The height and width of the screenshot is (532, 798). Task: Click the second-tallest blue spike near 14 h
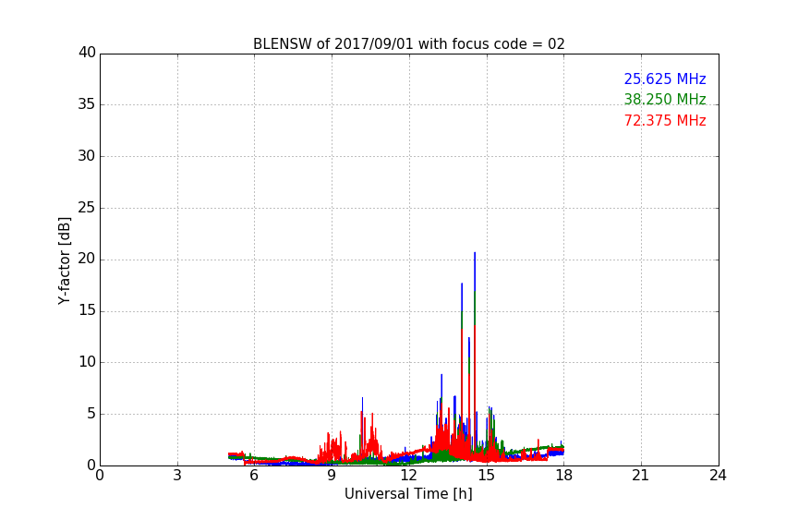coord(462,296)
